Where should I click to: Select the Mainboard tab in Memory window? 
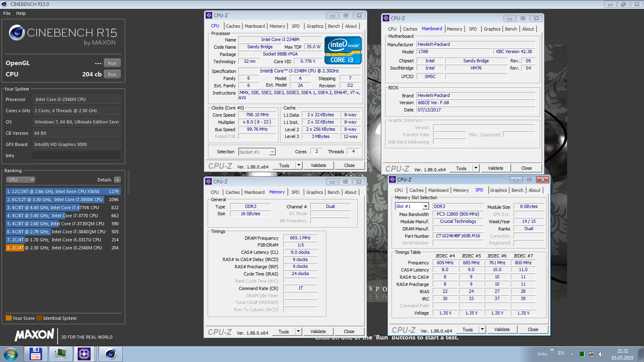tap(254, 192)
